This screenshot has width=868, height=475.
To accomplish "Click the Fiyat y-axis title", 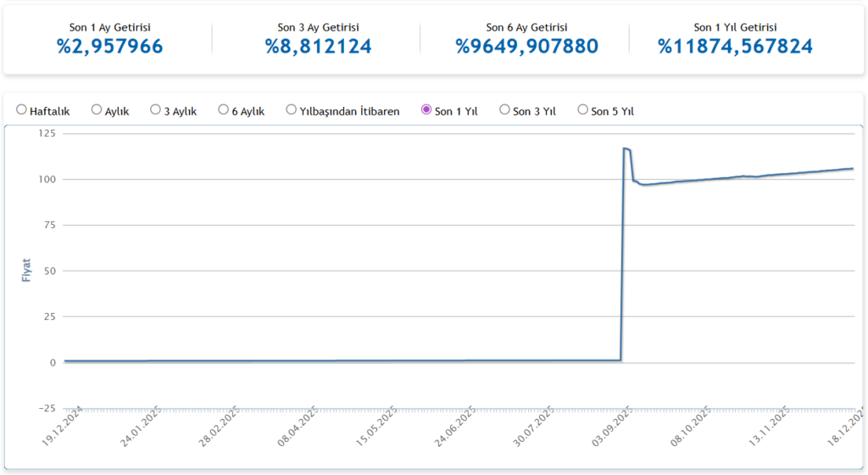I will click(26, 271).
